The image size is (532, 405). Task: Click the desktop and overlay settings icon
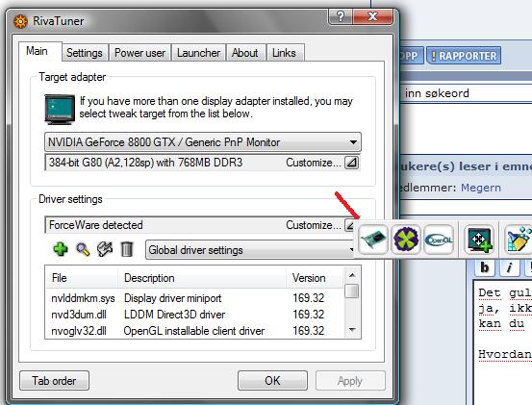(479, 240)
